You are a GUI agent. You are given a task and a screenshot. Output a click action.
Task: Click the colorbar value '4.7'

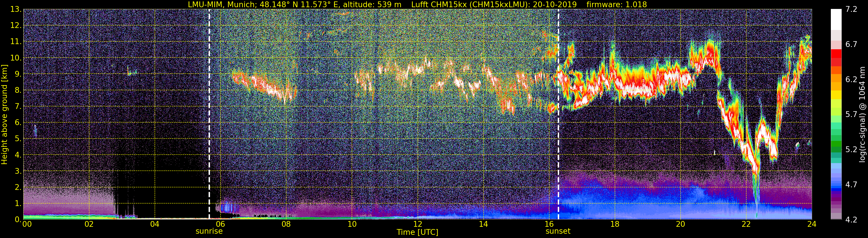(851, 185)
